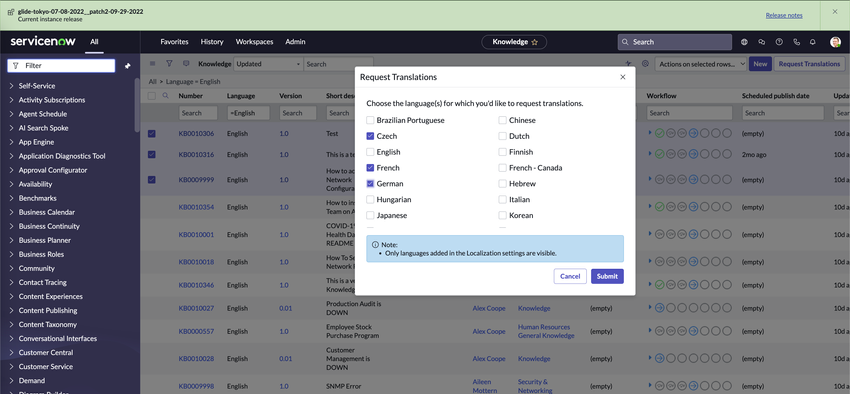Expand the Self-Service navigation module
850x394 pixels.
[x=12, y=86]
